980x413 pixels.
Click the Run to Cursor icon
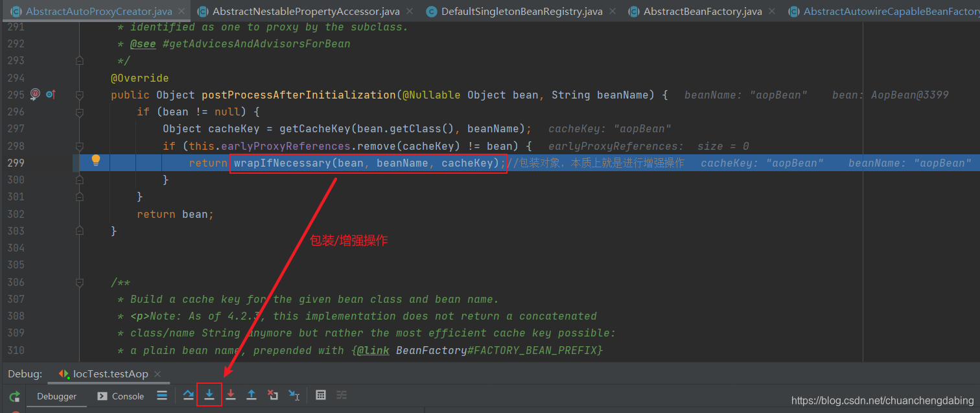click(294, 395)
